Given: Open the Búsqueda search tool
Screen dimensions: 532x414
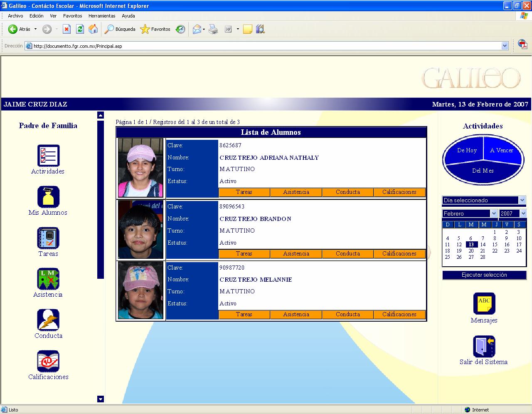Looking at the screenshot, I should (x=120, y=29).
